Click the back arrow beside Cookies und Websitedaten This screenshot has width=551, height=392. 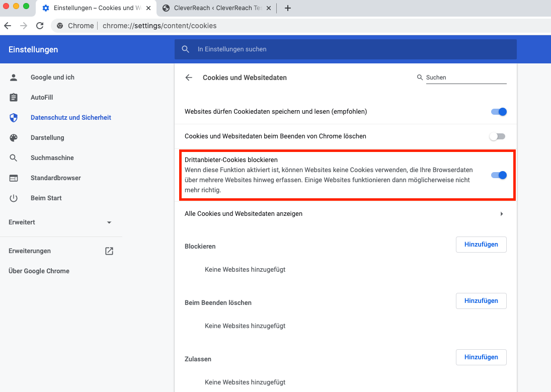(x=189, y=77)
